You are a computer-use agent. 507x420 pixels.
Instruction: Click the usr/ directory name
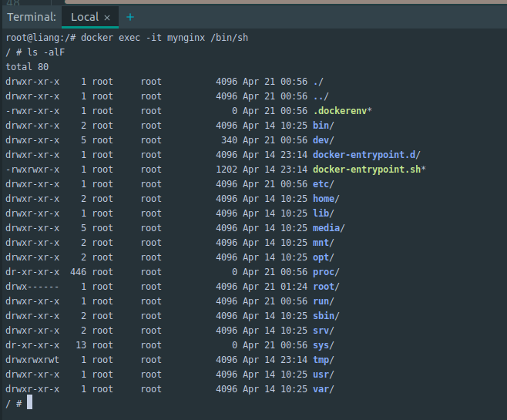[323, 375]
